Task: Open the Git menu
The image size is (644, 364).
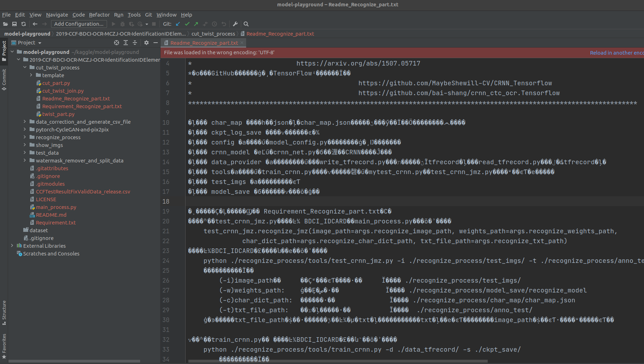Action: (148, 15)
